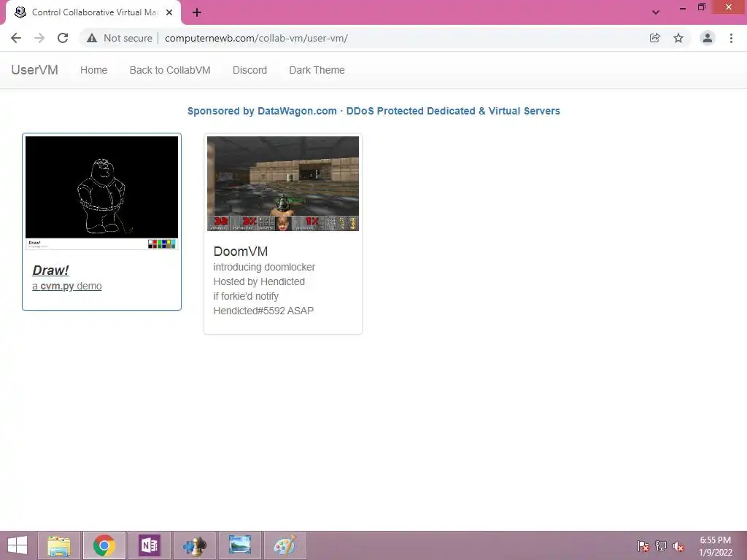Open the Action Center flag icon
The image size is (747, 560).
(x=643, y=546)
